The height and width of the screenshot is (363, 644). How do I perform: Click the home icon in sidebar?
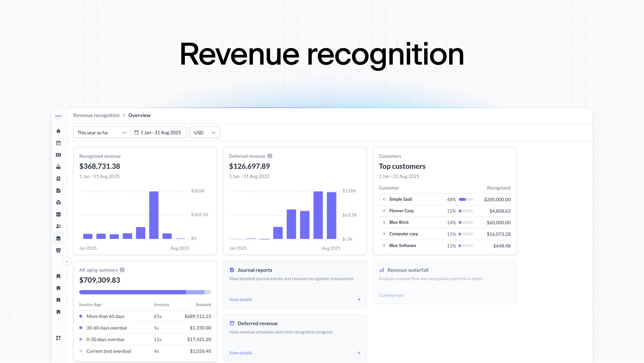(58, 131)
